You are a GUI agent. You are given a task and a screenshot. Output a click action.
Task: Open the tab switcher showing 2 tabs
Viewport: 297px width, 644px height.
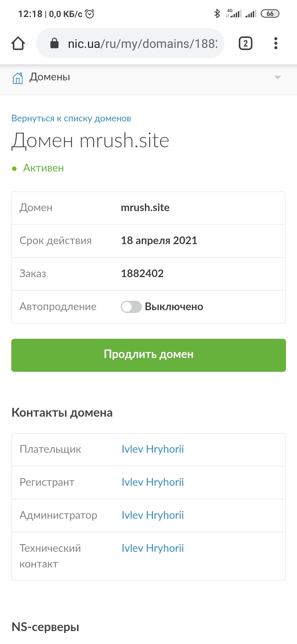(x=245, y=43)
